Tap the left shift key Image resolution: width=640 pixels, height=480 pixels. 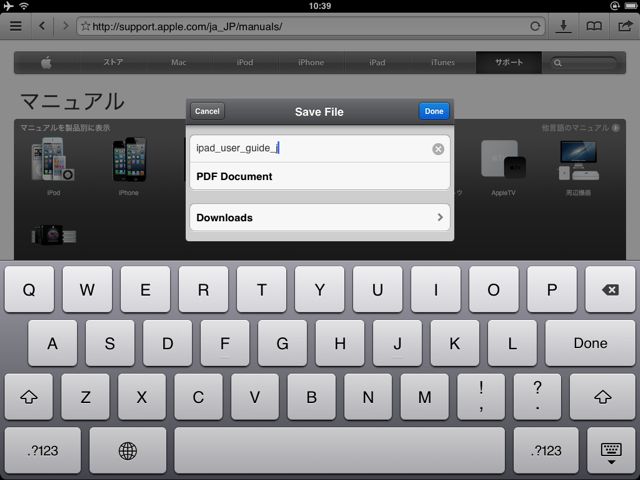tap(29, 397)
